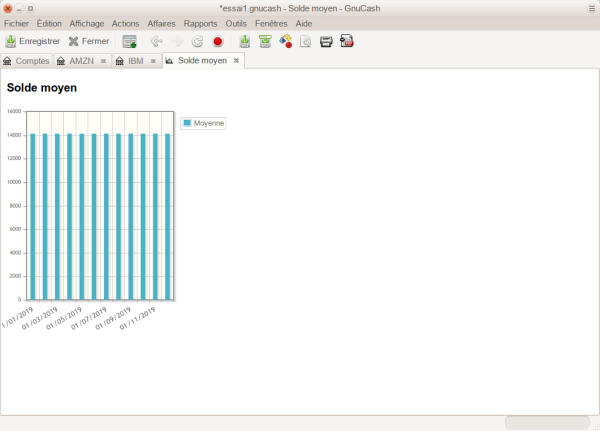Go back with the left arrow icon

[x=157, y=42]
